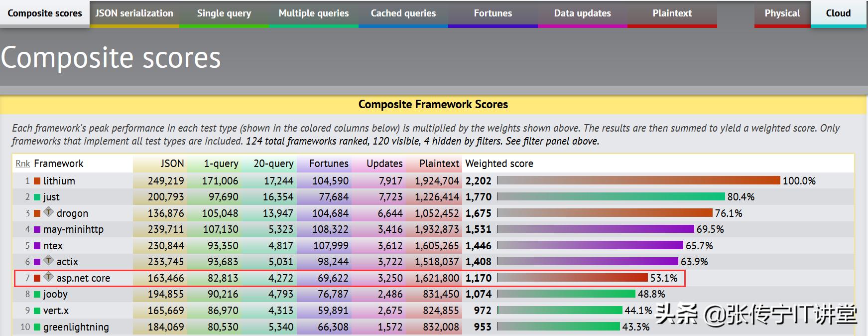Image resolution: width=868 pixels, height=336 pixels.
Task: Click the Rnk column header link
Action: pos(22,164)
